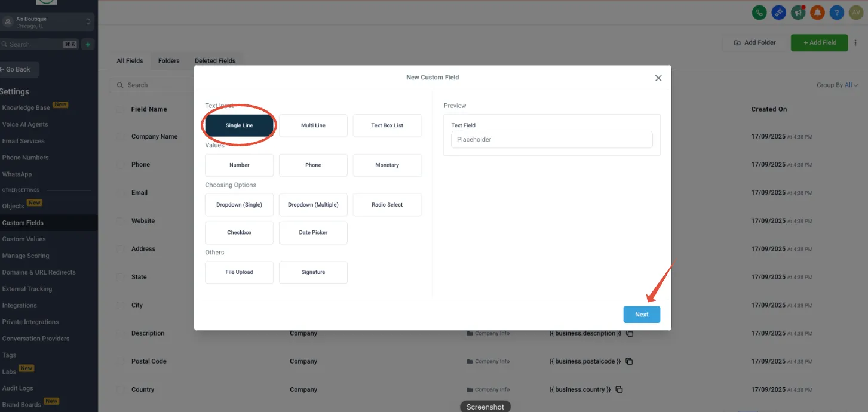Expand the A's Boutique account switcher
This screenshot has width=868, height=412.
click(47, 21)
